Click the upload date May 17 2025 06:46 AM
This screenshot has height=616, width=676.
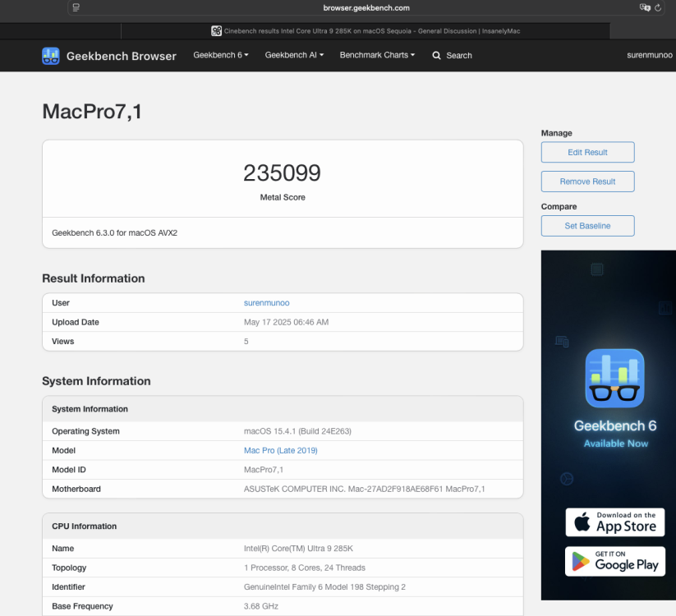click(287, 322)
